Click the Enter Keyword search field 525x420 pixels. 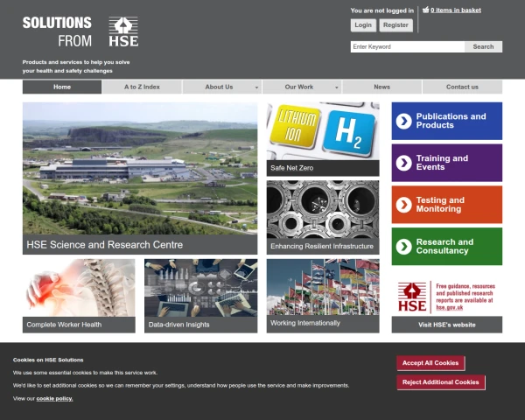pos(408,46)
